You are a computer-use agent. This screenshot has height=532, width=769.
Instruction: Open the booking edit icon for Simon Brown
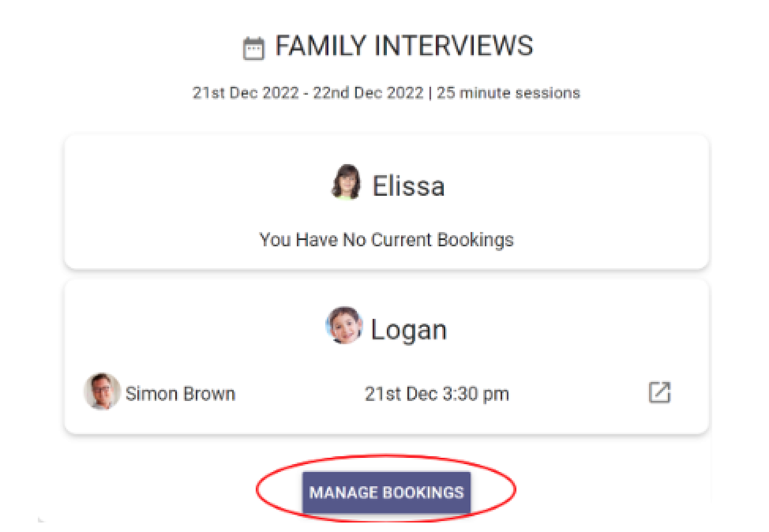(x=659, y=392)
